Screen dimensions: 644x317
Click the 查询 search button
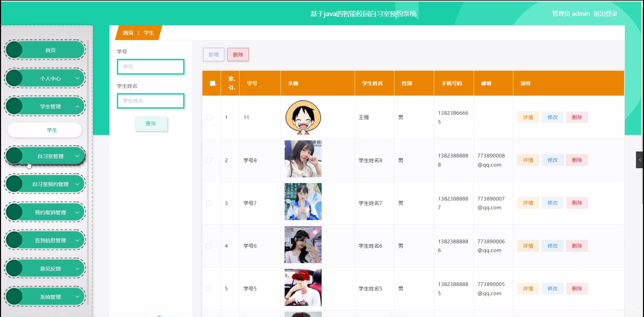[x=151, y=124]
